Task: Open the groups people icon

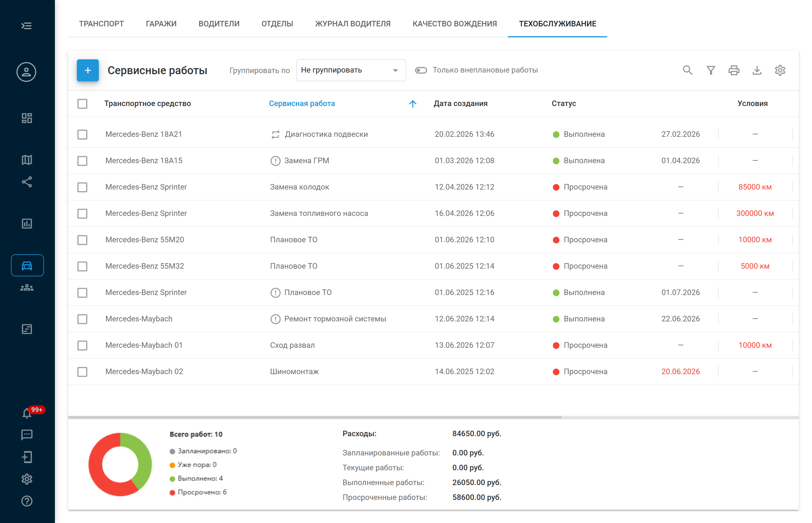Action: pyautogui.click(x=27, y=288)
